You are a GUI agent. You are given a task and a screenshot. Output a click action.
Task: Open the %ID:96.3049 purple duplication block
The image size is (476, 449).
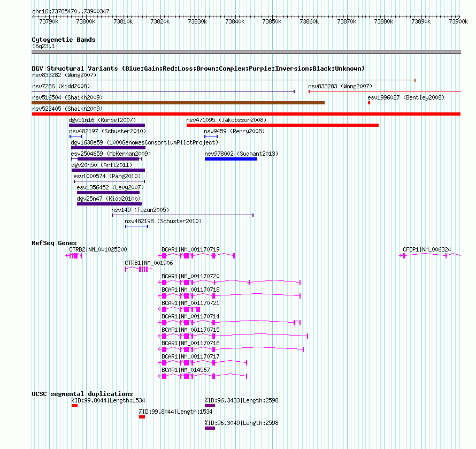pos(210,428)
